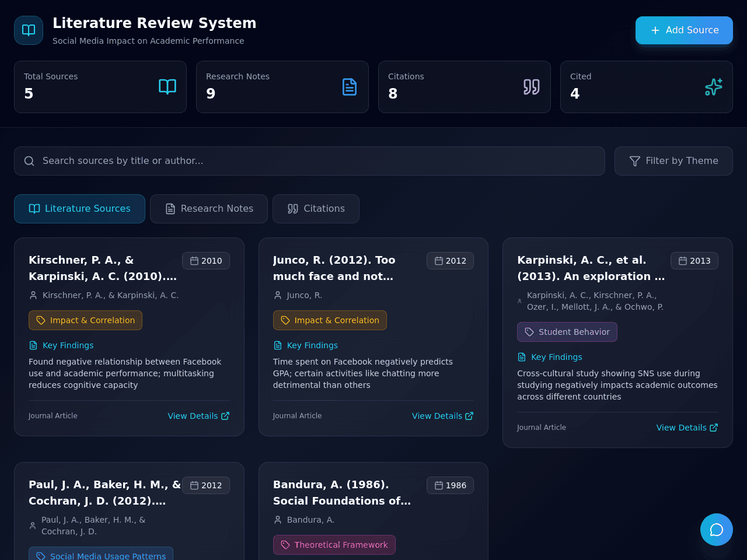The image size is (747, 560).
Task: Click the Cited sparkles icon
Action: tap(714, 87)
